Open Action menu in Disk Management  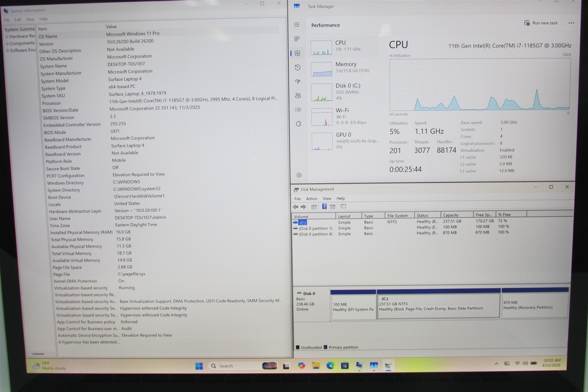point(312,199)
